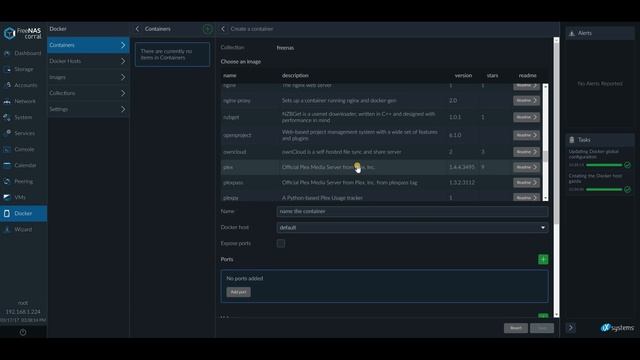Select the owncloud image row
640x360 pixels.
381,152
